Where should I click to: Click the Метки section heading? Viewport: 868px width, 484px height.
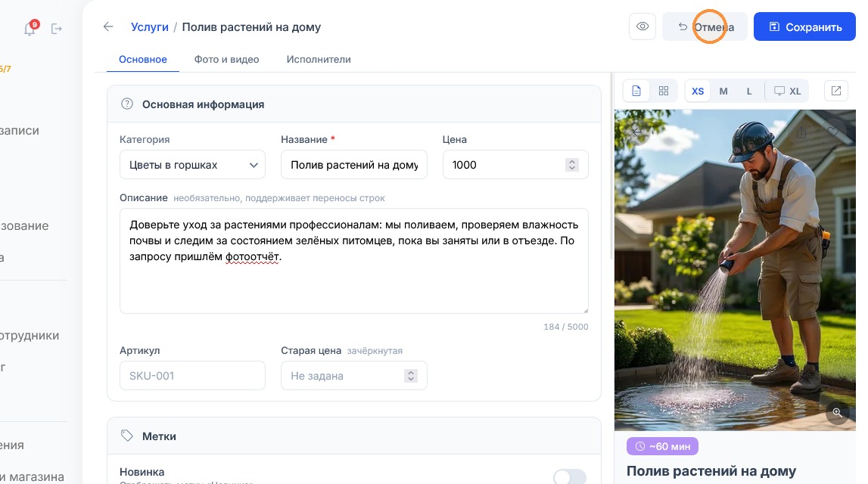click(x=159, y=436)
